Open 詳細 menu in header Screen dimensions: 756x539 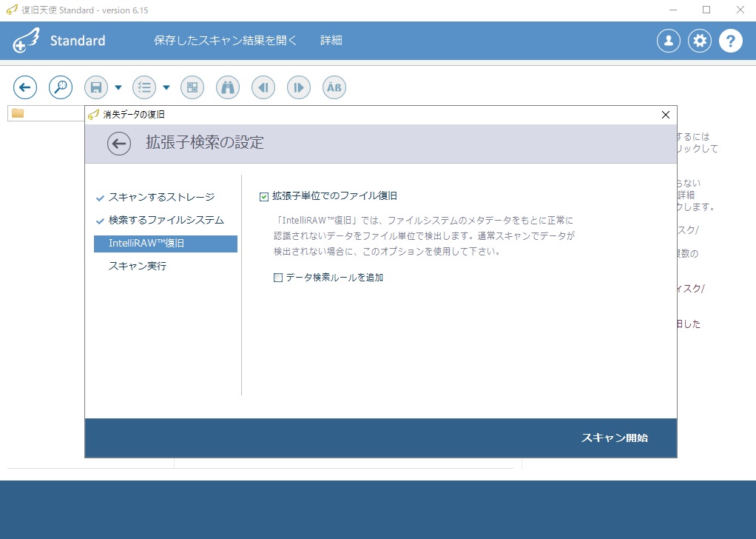[x=331, y=41]
